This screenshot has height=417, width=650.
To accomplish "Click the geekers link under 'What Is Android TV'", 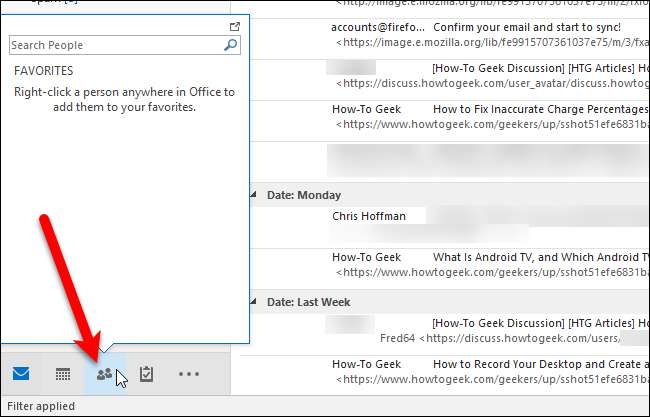I will coord(492,272).
